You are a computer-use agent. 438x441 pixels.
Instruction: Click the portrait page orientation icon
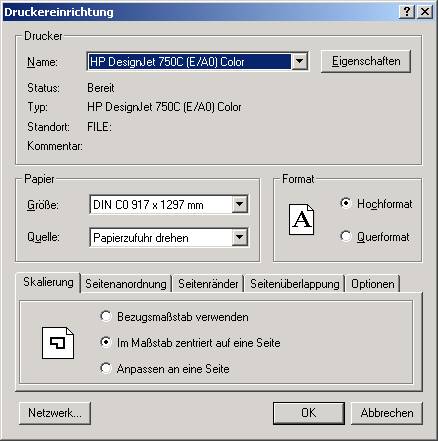[x=301, y=220]
